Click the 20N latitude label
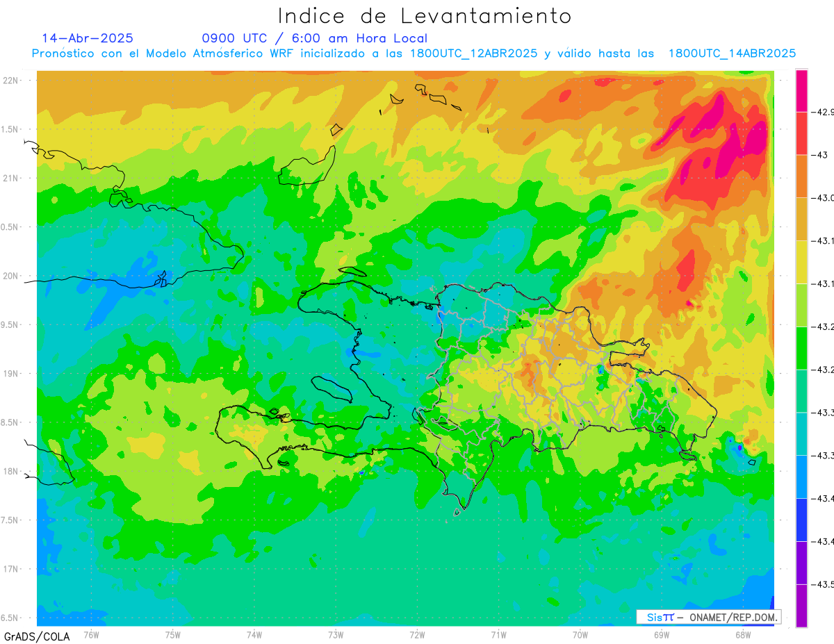Screen dimensions: 834x644 pos(10,276)
